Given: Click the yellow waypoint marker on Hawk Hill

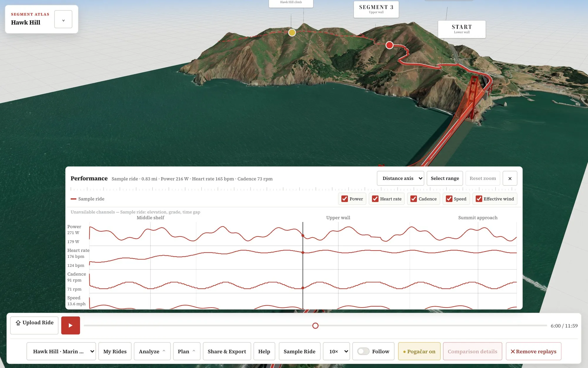Looking at the screenshot, I should click(x=292, y=32).
